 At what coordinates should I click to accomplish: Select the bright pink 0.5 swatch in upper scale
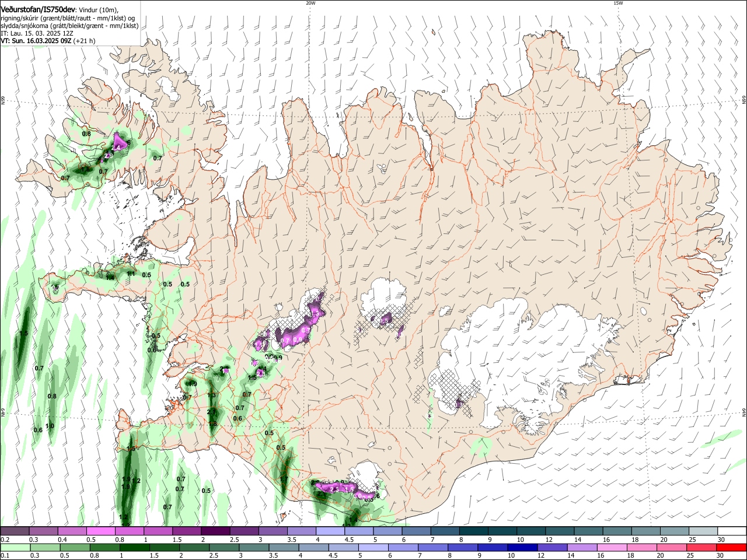click(100, 531)
